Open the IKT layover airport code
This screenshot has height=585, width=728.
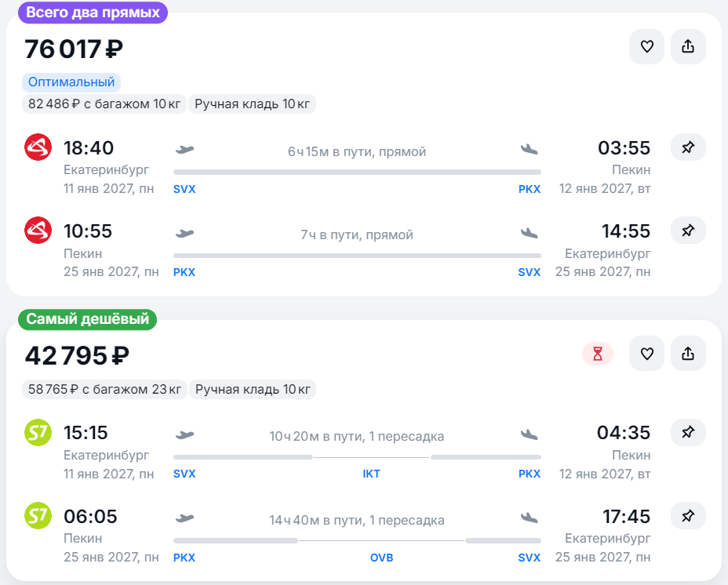(371, 474)
